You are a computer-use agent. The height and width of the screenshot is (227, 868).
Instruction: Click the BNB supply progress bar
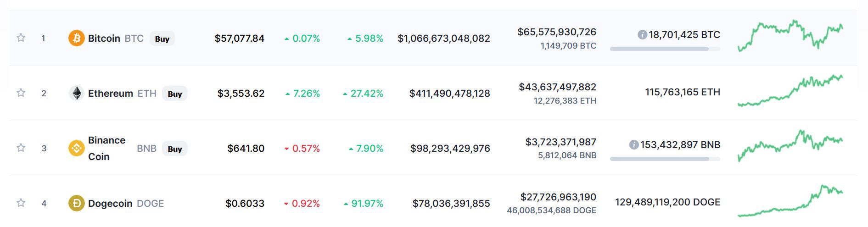[664, 159]
